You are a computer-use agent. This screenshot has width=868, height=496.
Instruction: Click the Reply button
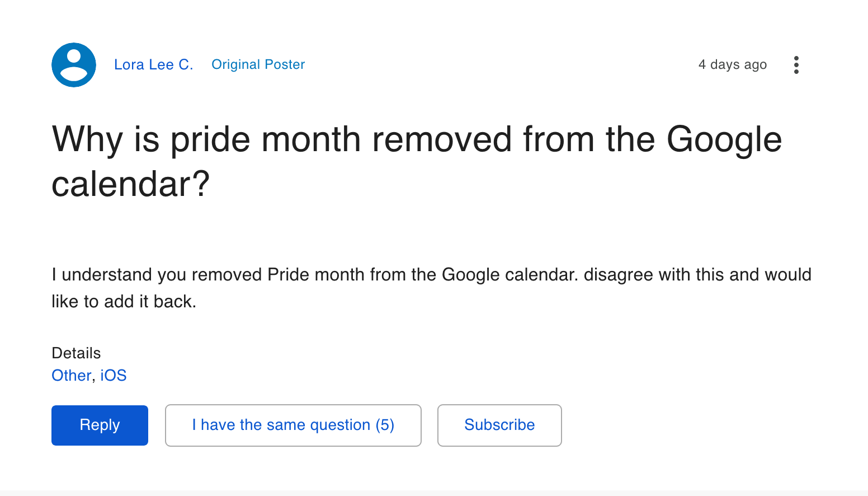pyautogui.click(x=100, y=425)
